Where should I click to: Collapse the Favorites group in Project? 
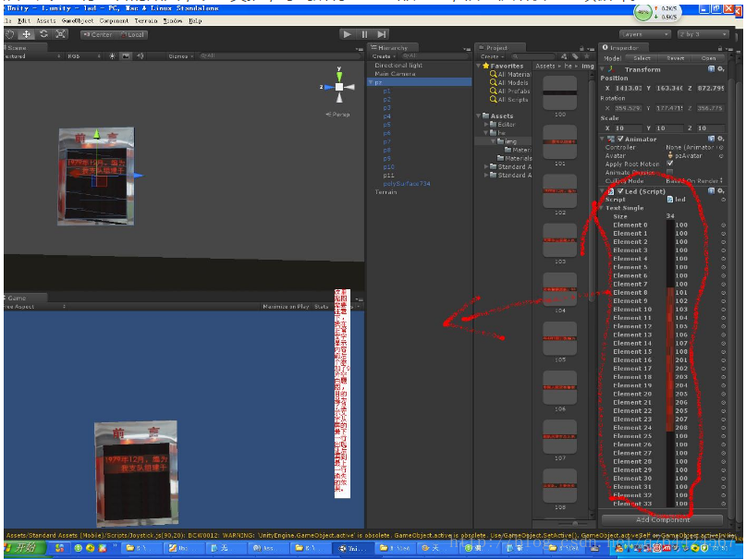point(479,66)
